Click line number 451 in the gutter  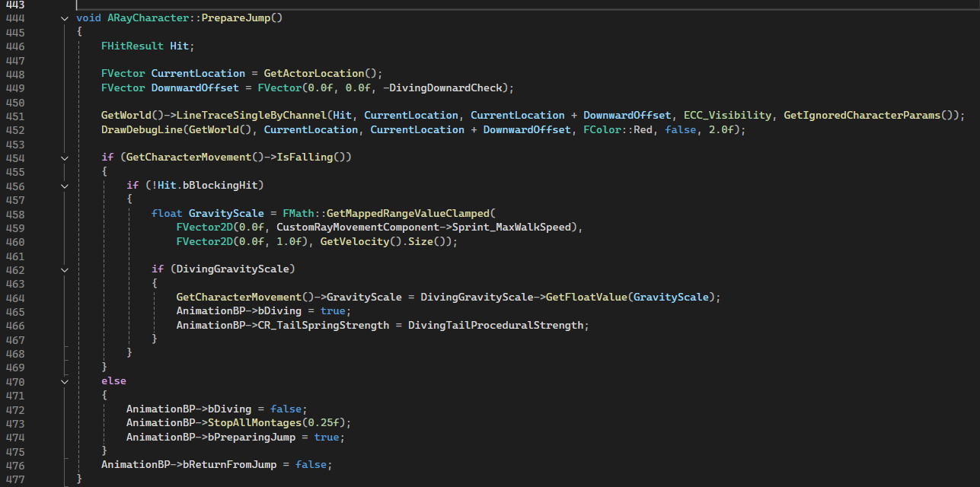[14, 116]
